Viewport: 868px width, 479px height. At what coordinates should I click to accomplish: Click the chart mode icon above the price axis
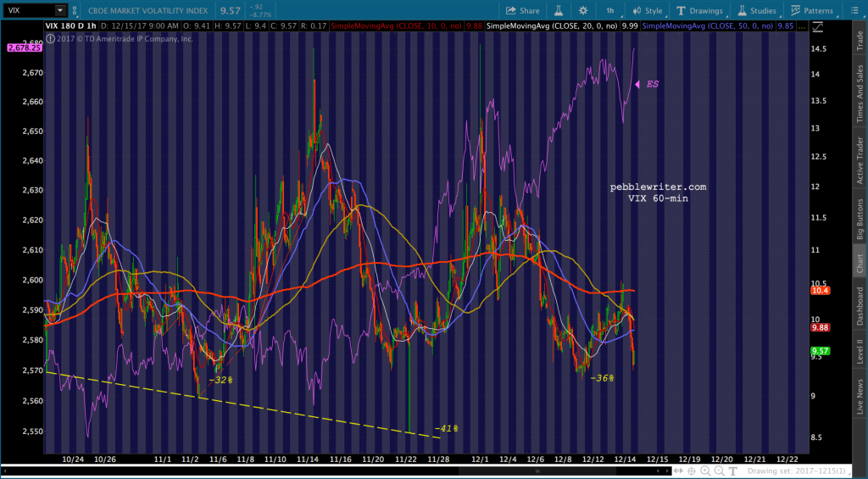[816, 26]
